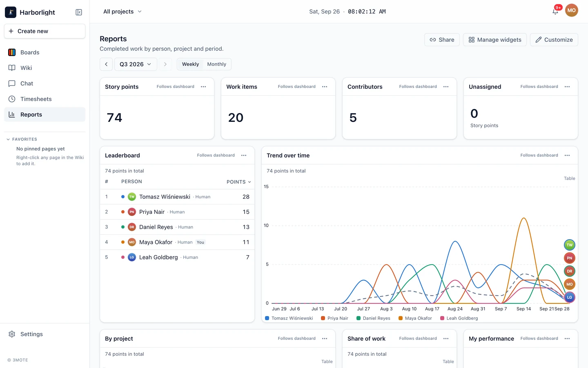Open Leaderboard widget options menu
588x368 pixels.
click(244, 155)
